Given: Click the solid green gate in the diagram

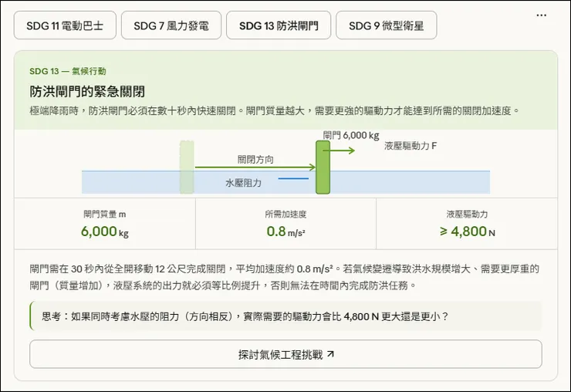Looking at the screenshot, I should tap(323, 167).
